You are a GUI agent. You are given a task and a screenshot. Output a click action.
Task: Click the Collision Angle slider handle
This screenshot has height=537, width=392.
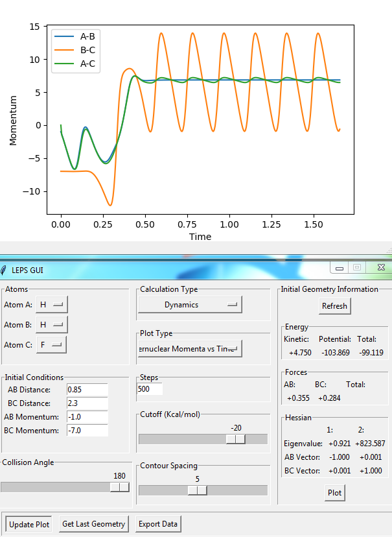coord(120,487)
